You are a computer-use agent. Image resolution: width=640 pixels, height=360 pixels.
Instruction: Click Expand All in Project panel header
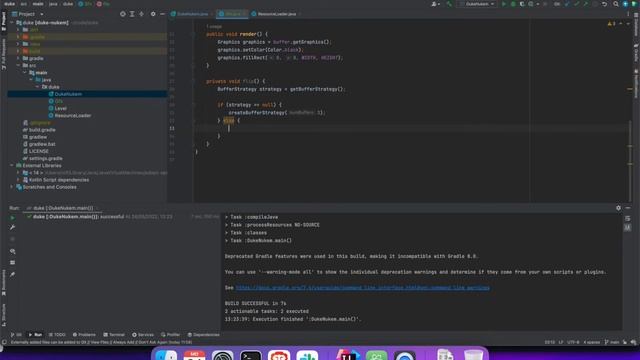coord(132,14)
